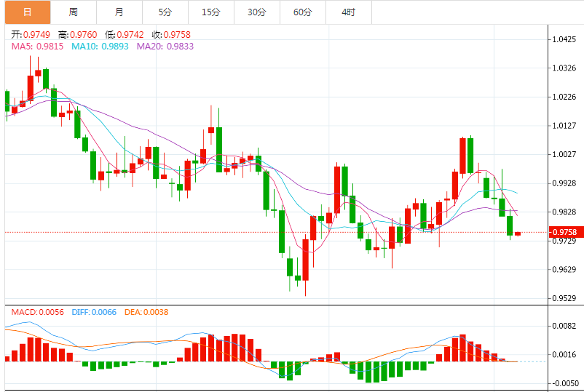This screenshot has width=584, height=392.
Task: Open the 5分 chart tab
Action: [x=165, y=12]
